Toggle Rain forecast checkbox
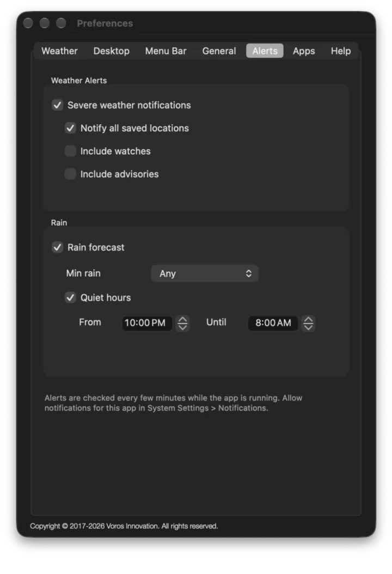The image size is (392, 574). (x=58, y=247)
